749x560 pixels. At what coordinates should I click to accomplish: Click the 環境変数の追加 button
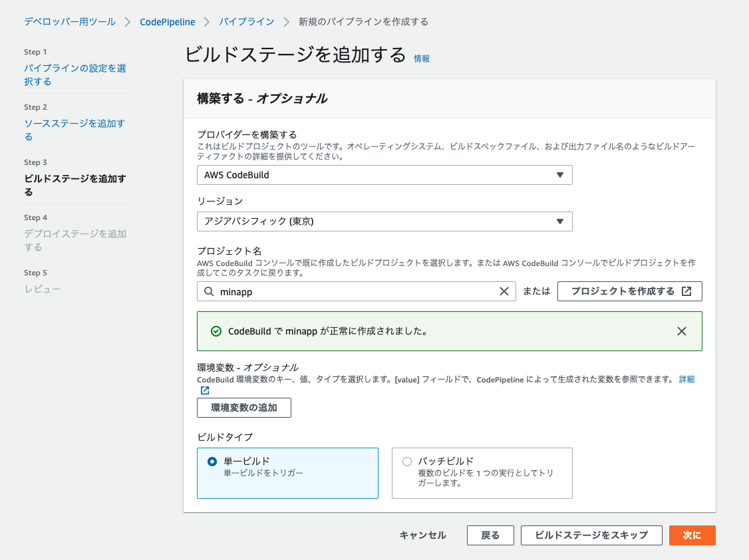(243, 408)
